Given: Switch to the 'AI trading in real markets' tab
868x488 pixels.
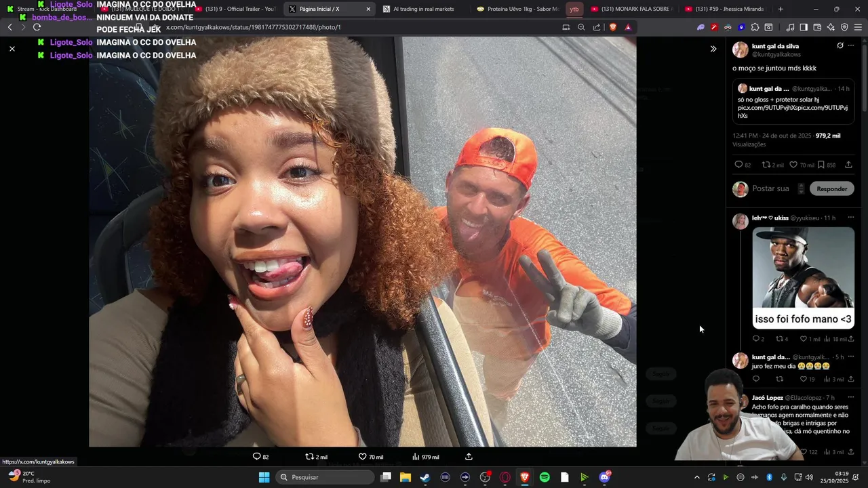Looking at the screenshot, I should pyautogui.click(x=422, y=9).
